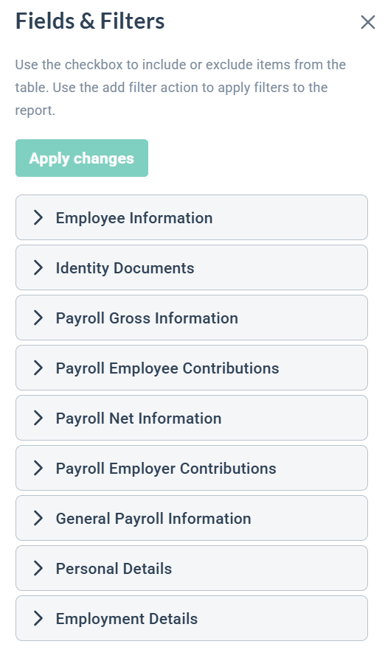Expand chevron beside General Payroll Information

pyautogui.click(x=38, y=518)
